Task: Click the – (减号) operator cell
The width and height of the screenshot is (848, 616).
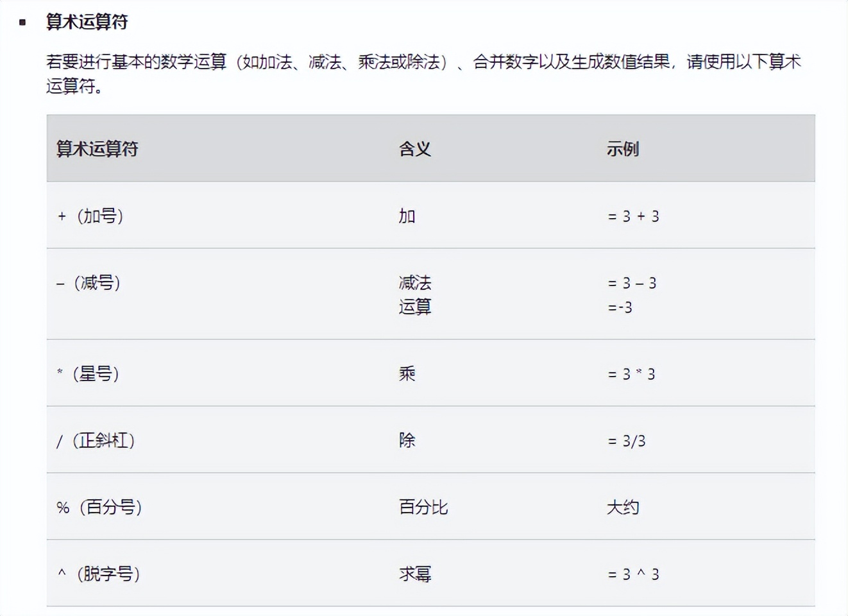Action: click(89, 283)
